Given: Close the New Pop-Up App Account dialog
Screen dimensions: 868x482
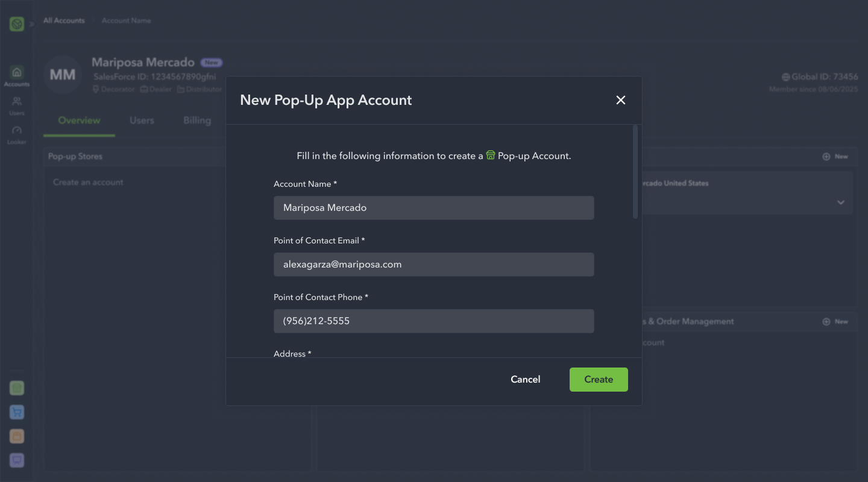Looking at the screenshot, I should click(x=621, y=100).
